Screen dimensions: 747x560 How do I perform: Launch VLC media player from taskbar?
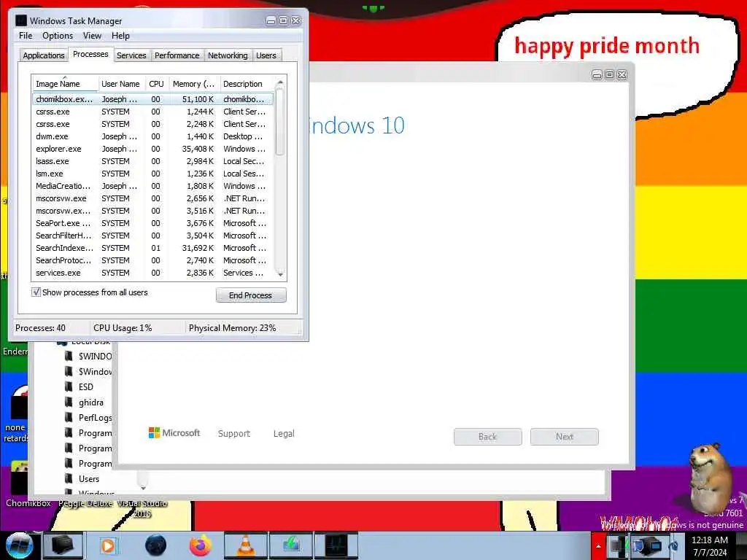click(245, 545)
